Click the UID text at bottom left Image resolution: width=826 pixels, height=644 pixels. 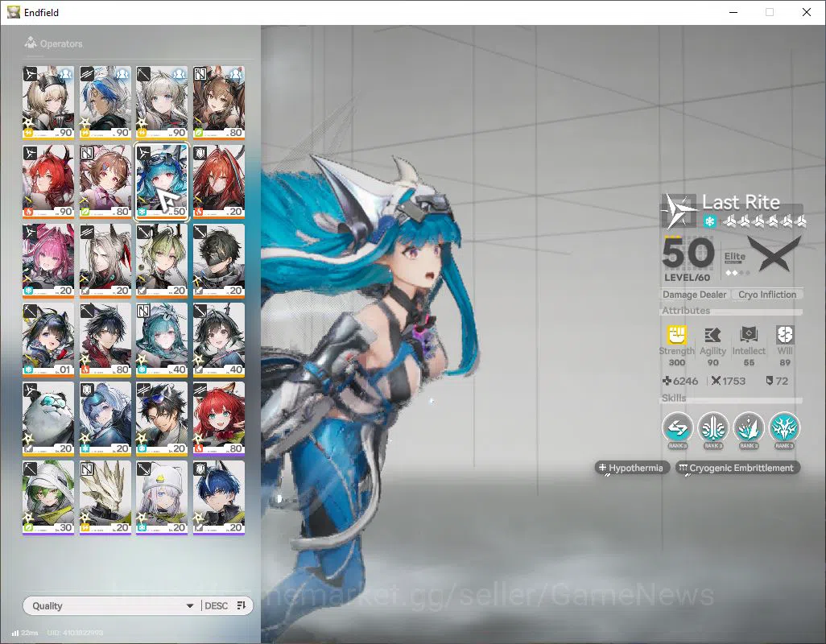click(x=75, y=633)
